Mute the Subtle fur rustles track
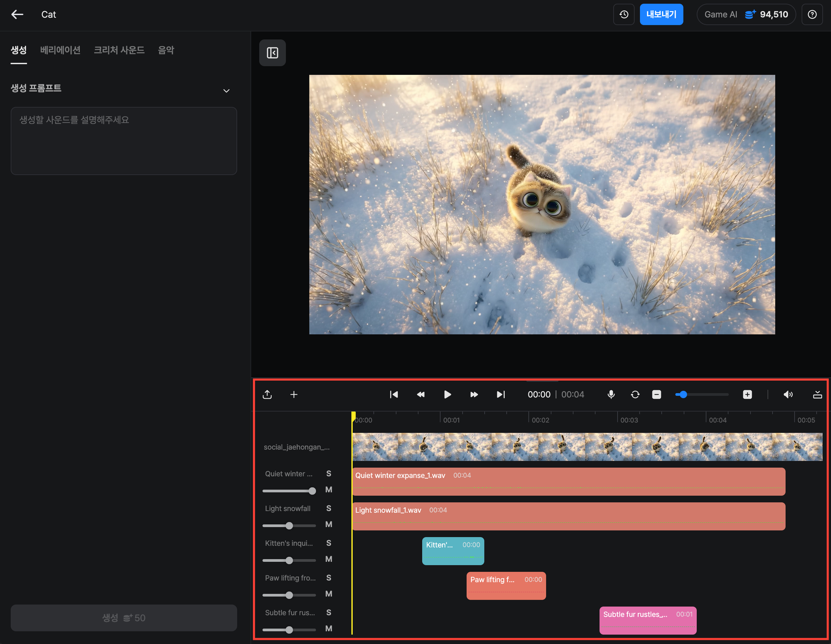The width and height of the screenshot is (831, 644). pos(329,629)
